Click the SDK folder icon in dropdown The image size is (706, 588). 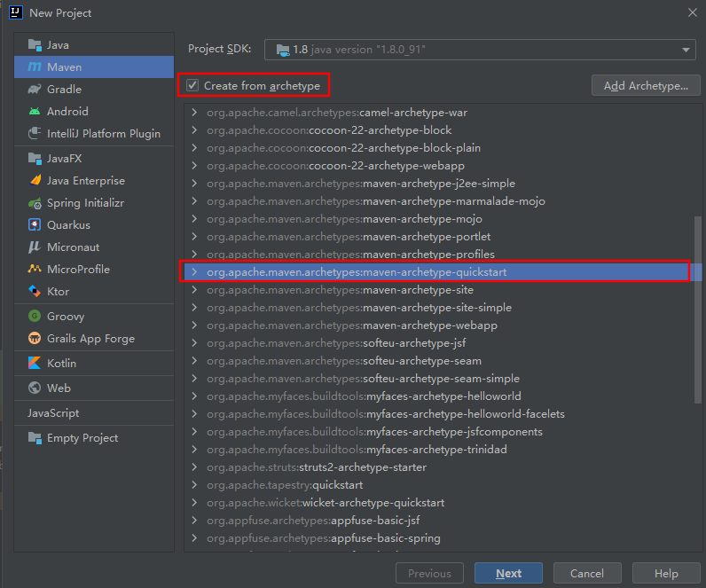point(283,50)
